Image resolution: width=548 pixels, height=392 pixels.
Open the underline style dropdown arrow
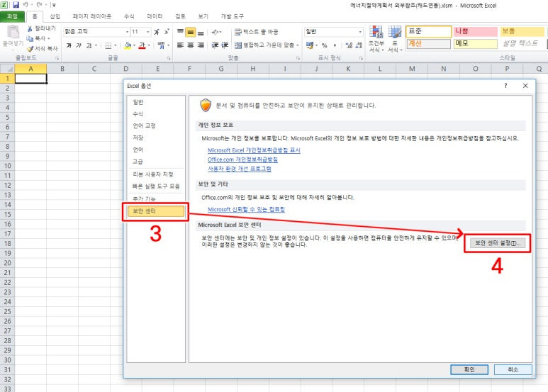click(x=96, y=45)
